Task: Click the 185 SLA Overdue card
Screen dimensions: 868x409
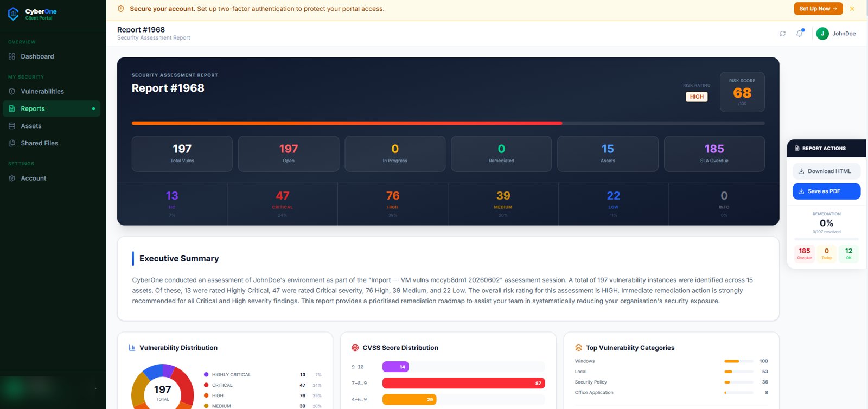Action: (x=714, y=154)
